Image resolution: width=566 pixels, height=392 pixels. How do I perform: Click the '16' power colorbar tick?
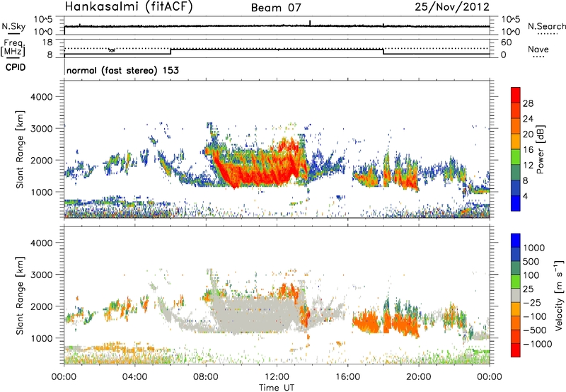[x=528, y=150]
